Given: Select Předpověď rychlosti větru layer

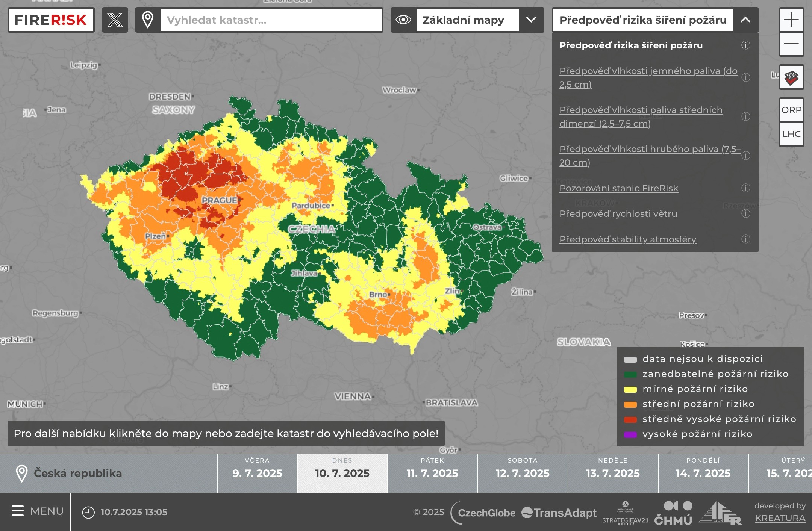Looking at the screenshot, I should pos(618,213).
